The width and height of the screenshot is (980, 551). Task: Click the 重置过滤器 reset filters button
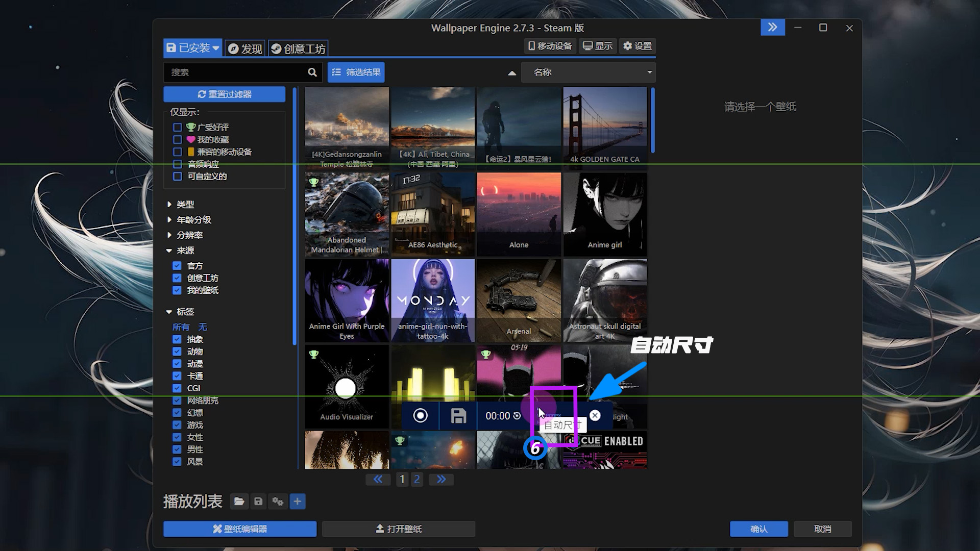[x=225, y=94]
